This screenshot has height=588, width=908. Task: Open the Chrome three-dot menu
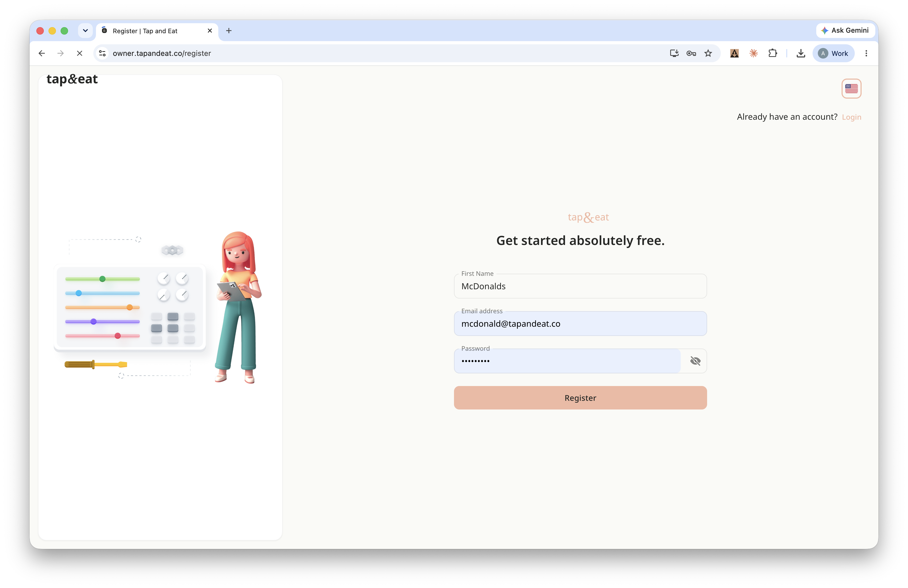point(866,54)
